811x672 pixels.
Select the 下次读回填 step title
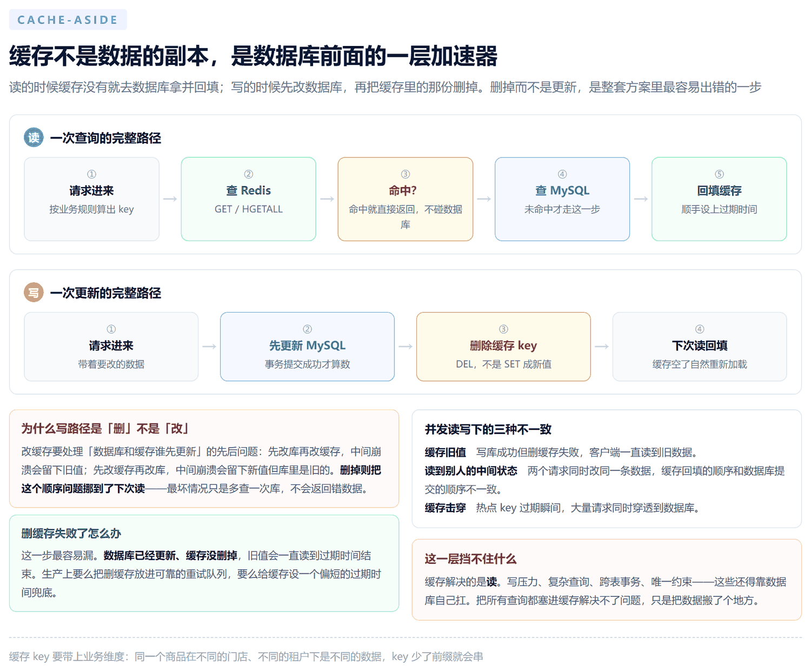tap(700, 345)
